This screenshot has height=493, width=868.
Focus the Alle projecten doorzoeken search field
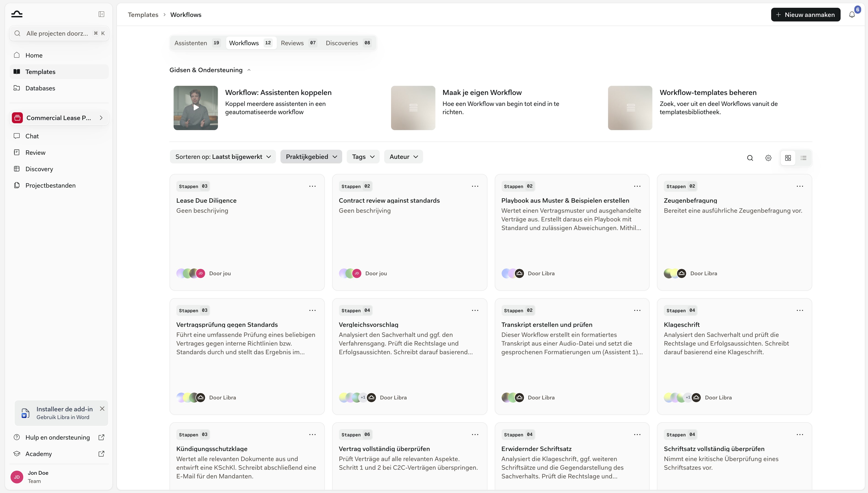59,33
